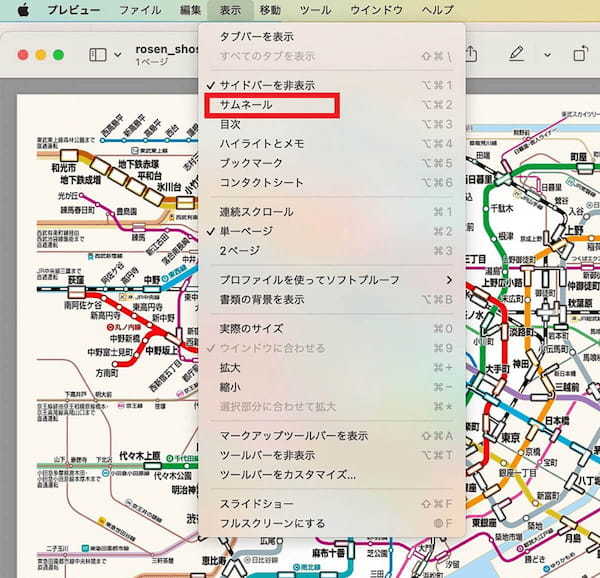
Task: Select ブックマーク sidebar view
Action: pyautogui.click(x=332, y=163)
